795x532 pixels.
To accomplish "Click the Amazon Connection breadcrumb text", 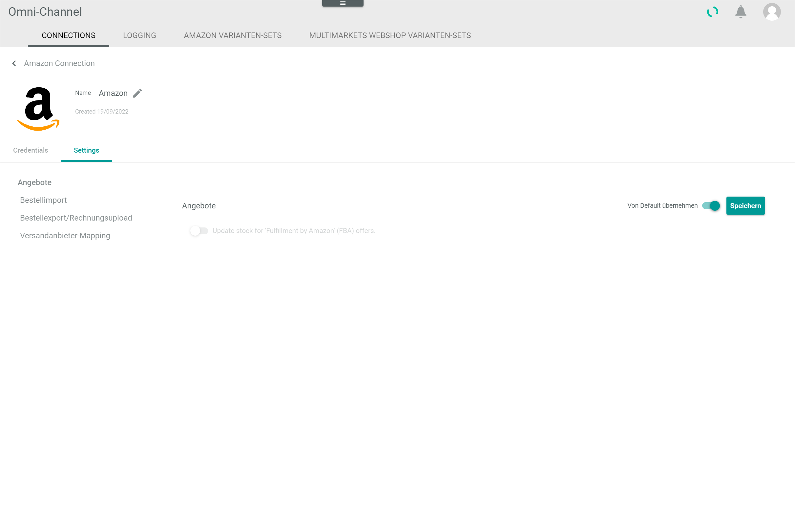I will [x=59, y=63].
